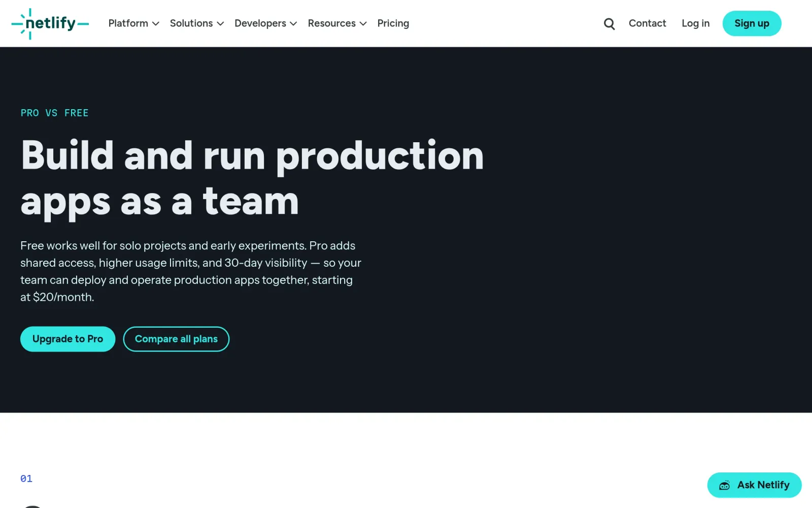
Task: Open the Contact link
Action: coord(647,23)
